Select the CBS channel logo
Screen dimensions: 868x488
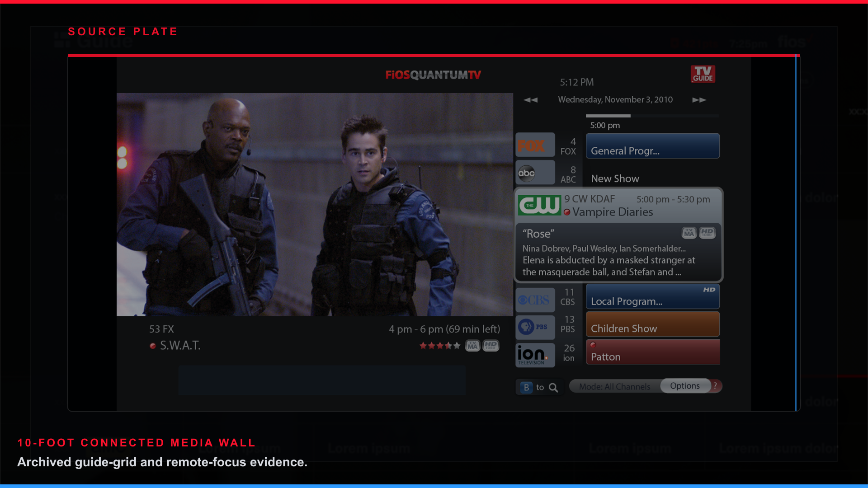click(535, 300)
